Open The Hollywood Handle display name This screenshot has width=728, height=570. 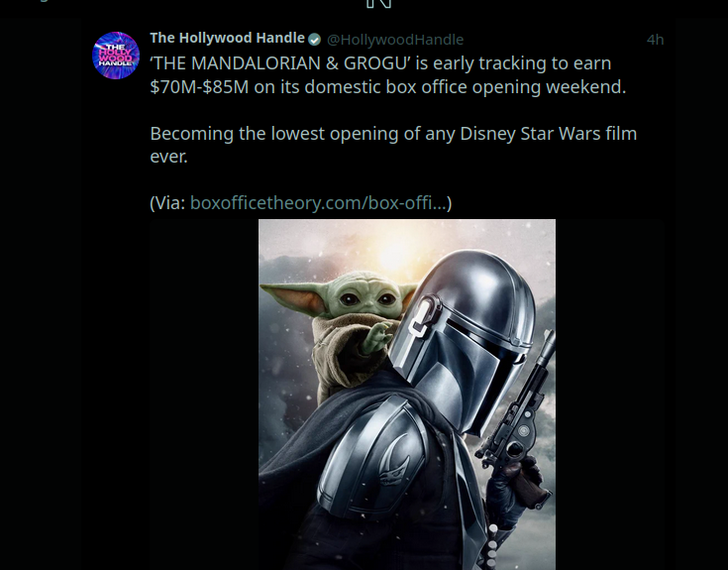[227, 38]
